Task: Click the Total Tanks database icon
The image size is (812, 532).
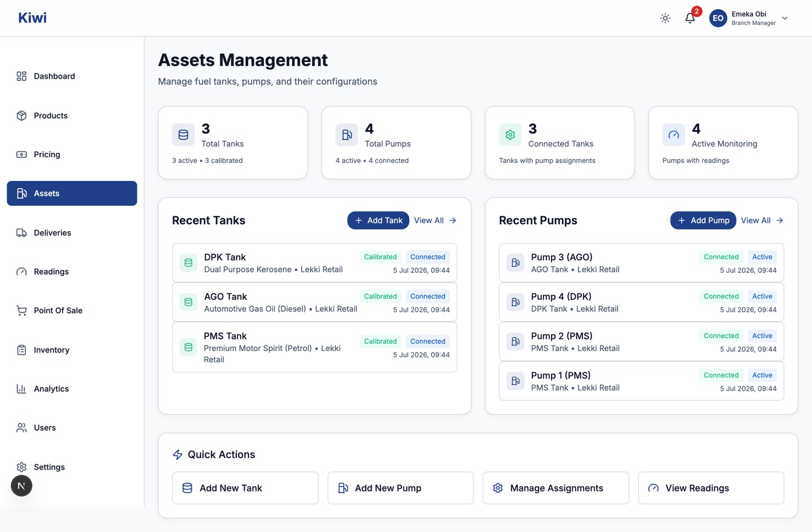Action: 183,135
